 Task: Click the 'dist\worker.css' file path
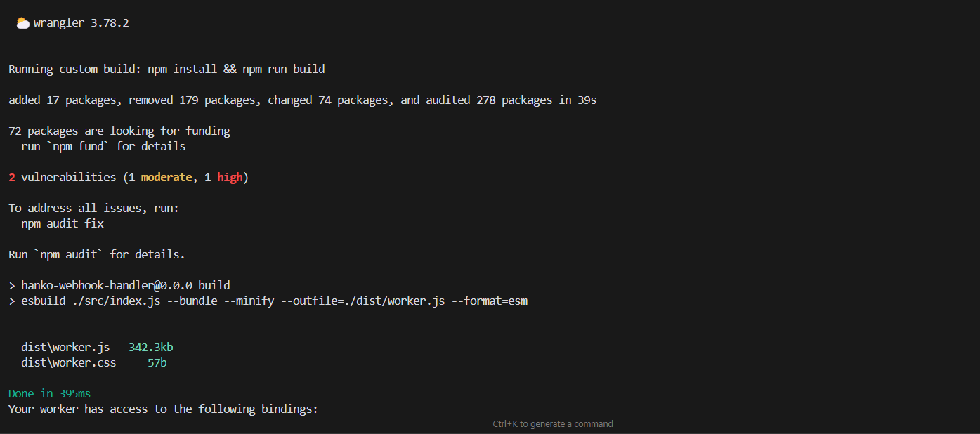point(69,363)
